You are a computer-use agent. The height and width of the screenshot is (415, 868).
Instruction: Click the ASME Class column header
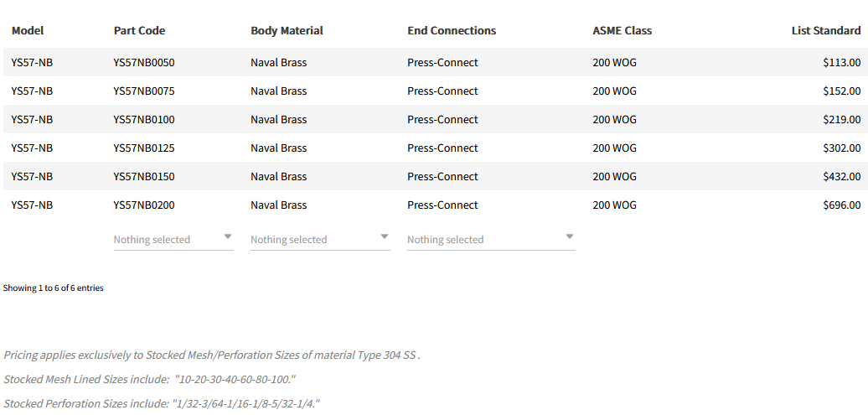622,31
